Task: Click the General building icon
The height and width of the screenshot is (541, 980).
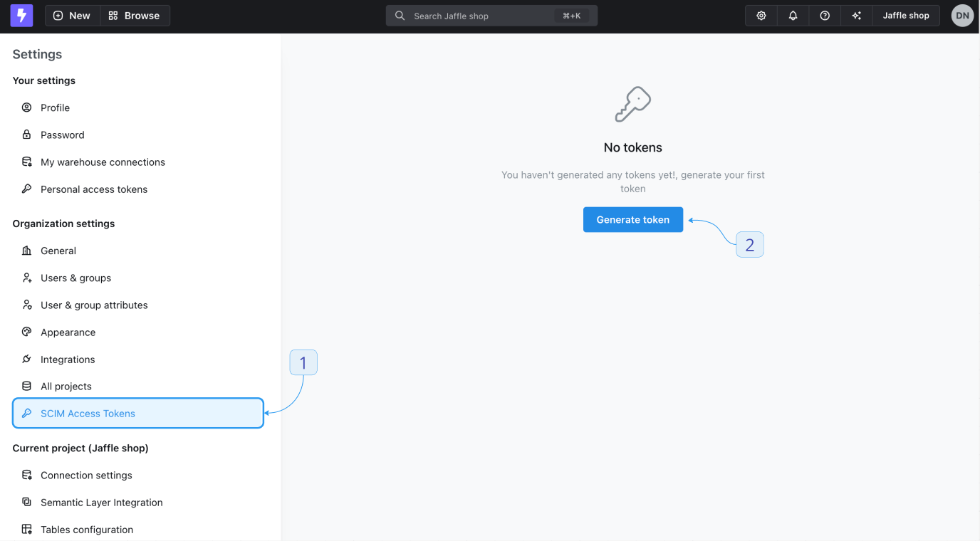Action: click(x=27, y=251)
